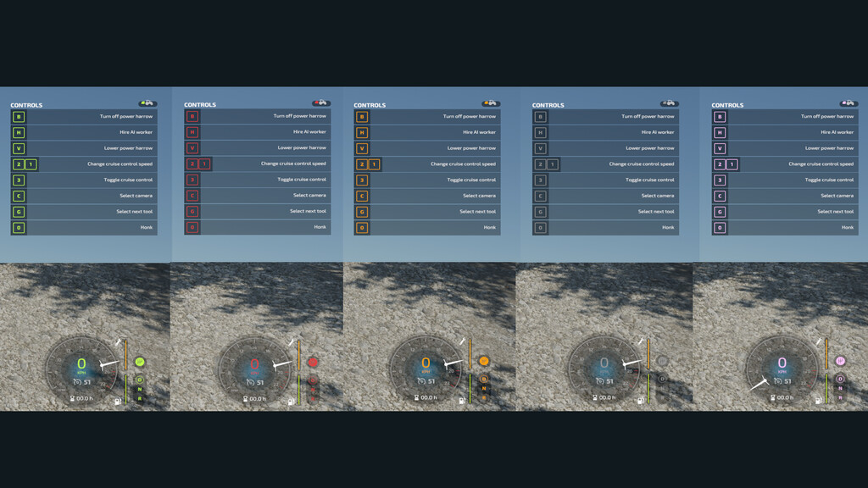Viewport: 868px width, 488px height.
Task: Click the operating hours icon next to 00.0 h
Action: tap(72, 397)
